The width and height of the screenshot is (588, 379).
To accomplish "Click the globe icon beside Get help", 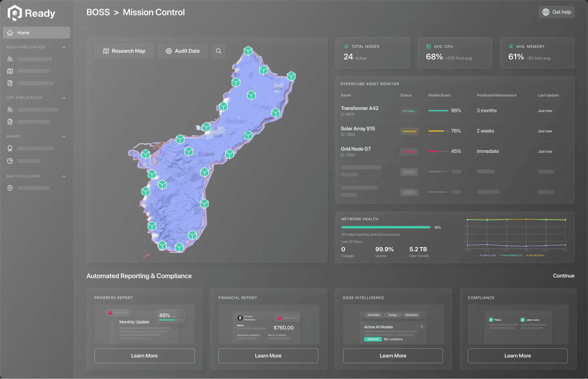I will click(546, 12).
